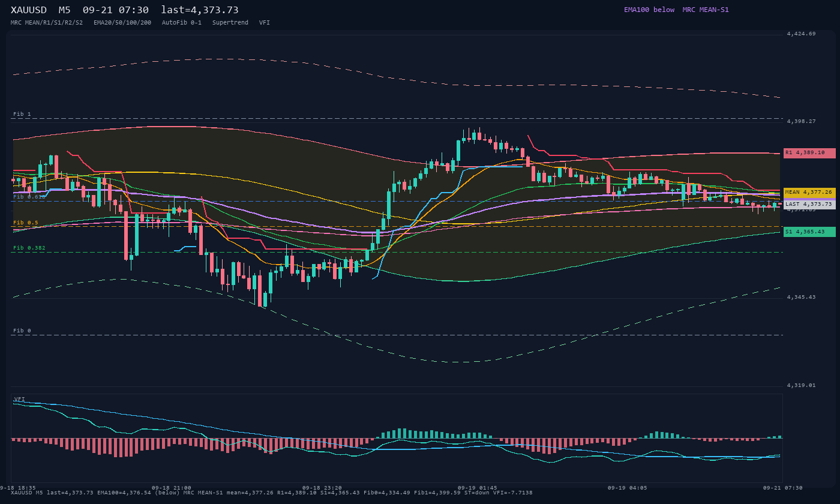
Task: Select the Fib 0.382 level label
Action: pyautogui.click(x=29, y=248)
